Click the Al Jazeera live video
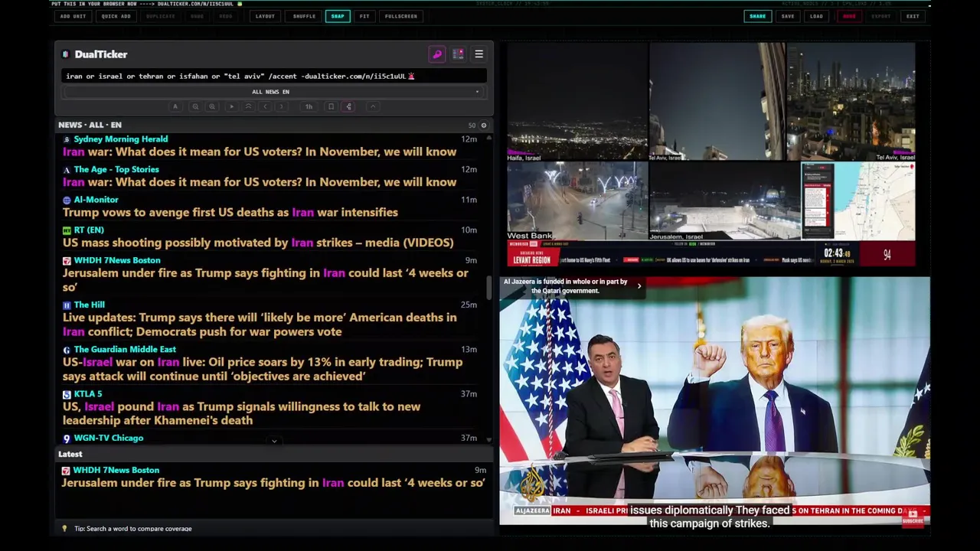The height and width of the screenshot is (551, 980). pos(714,401)
